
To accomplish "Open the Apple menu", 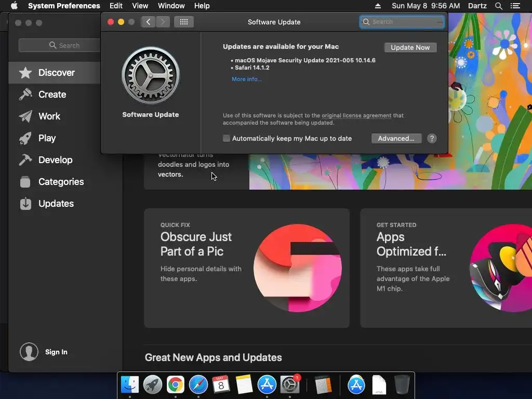I will [14, 6].
